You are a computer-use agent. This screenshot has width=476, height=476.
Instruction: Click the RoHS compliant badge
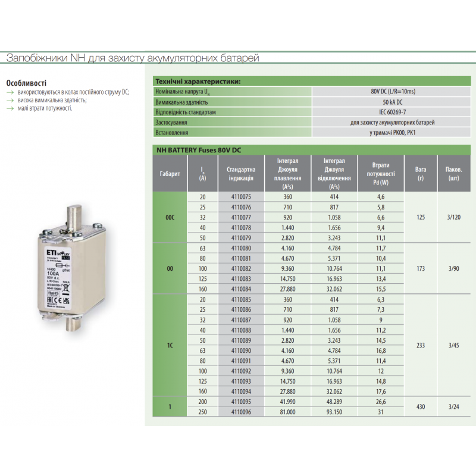(53, 293)
